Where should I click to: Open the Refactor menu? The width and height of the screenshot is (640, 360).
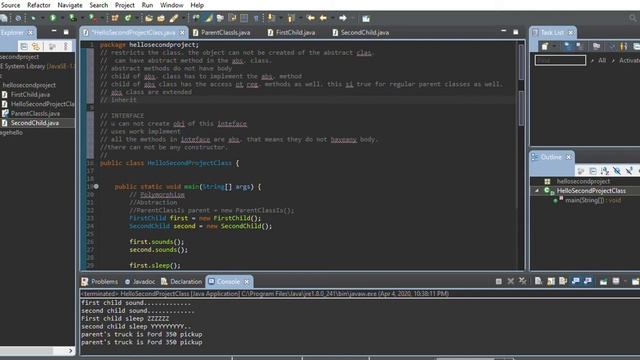(x=39, y=5)
